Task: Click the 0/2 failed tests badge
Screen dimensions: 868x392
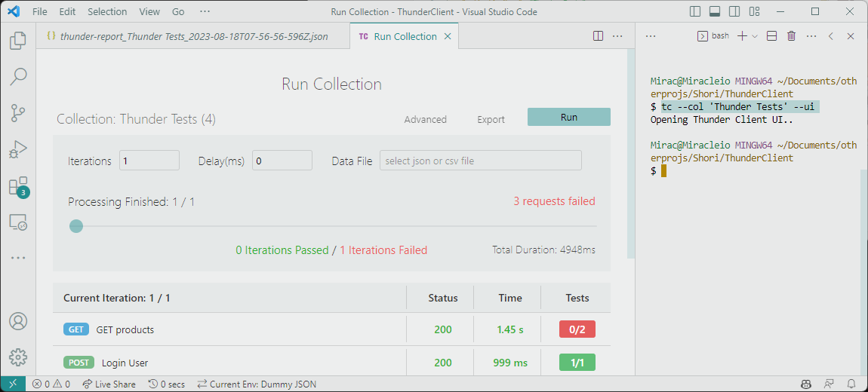Action: coord(577,329)
